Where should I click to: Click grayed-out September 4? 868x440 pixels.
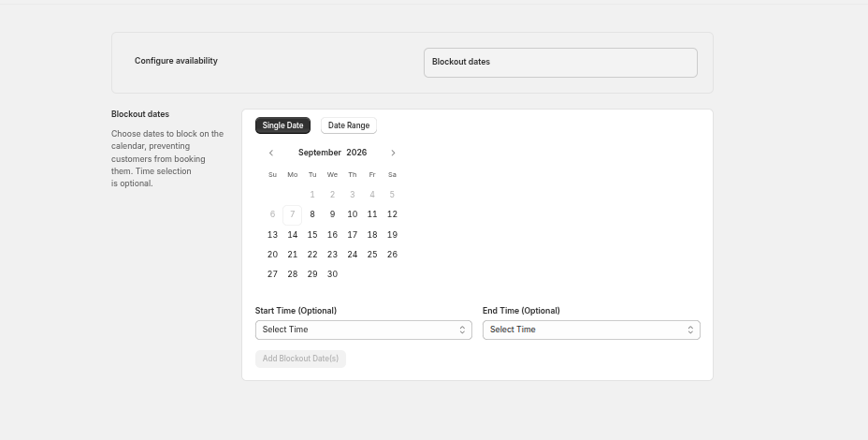click(x=372, y=195)
